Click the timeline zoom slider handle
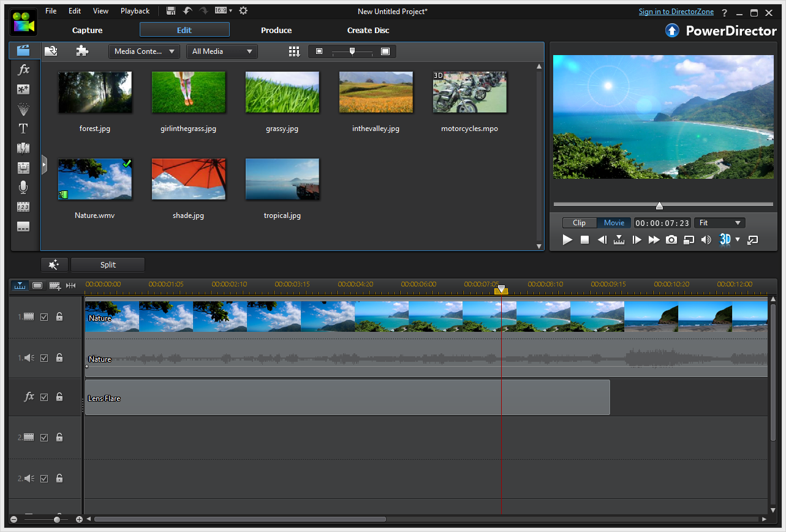Screen dimensions: 786x532 (x=57, y=519)
